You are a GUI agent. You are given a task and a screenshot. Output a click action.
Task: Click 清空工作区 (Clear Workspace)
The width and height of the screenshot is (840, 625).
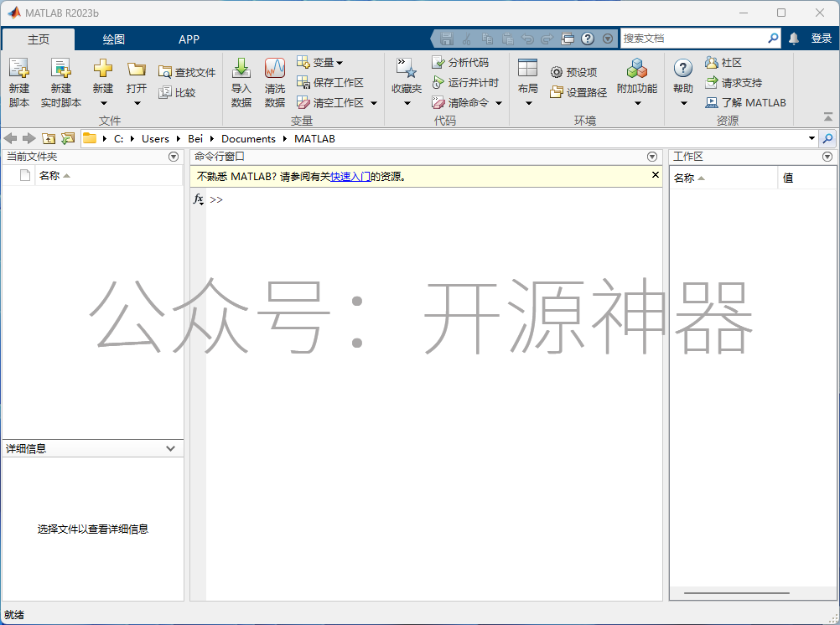[x=330, y=102]
